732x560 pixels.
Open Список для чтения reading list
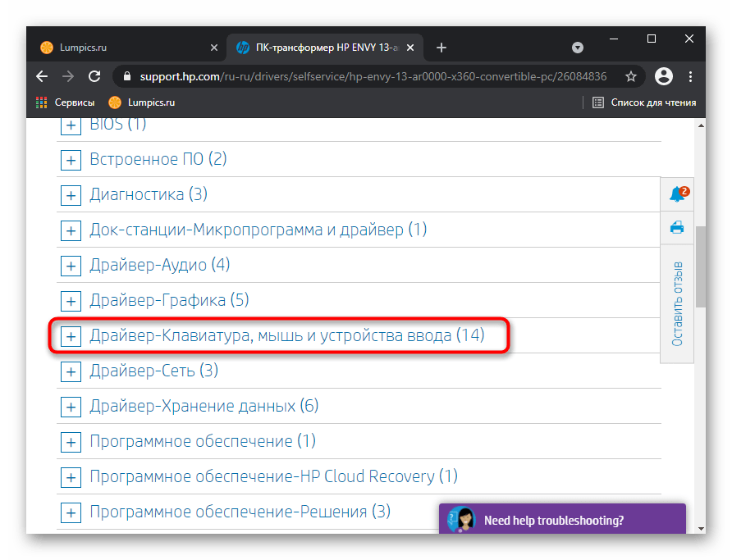(644, 102)
